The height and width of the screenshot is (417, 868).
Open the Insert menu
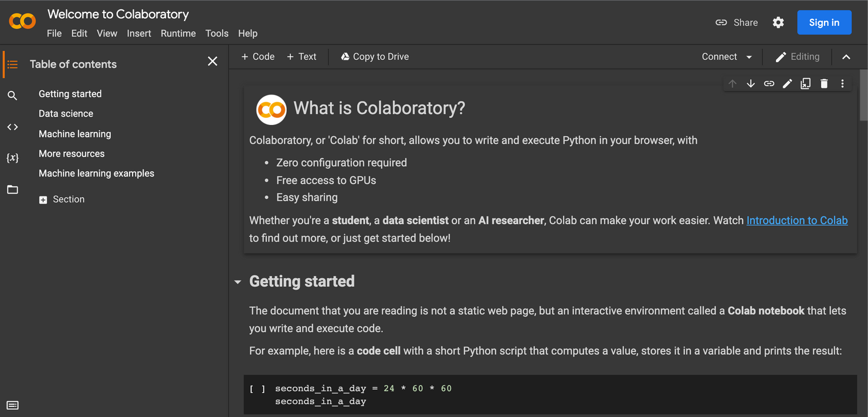[139, 33]
